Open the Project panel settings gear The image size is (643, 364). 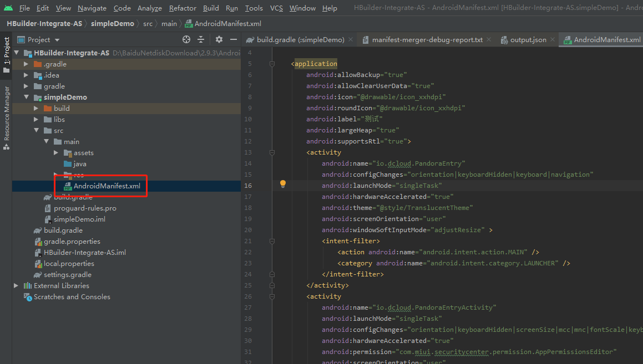pyautogui.click(x=219, y=39)
